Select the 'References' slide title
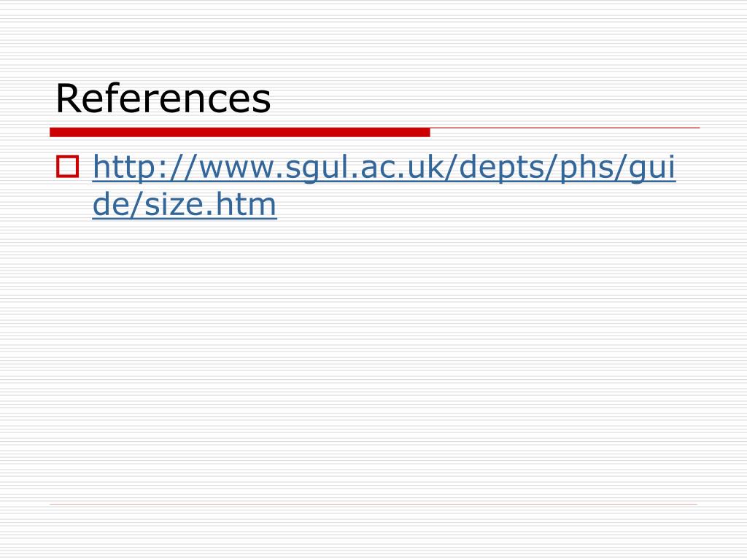Screen dimensions: 747x560 pos(163,98)
